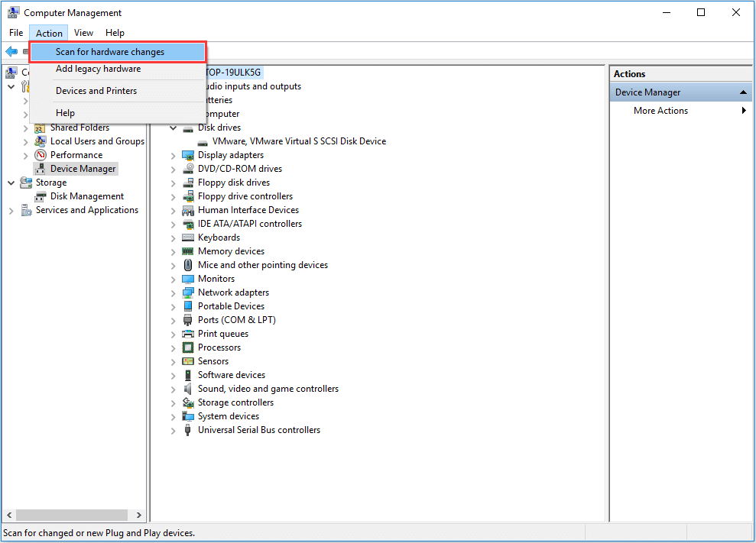Image resolution: width=756 pixels, height=543 pixels.
Task: Click the Network adapters icon
Action: click(188, 292)
